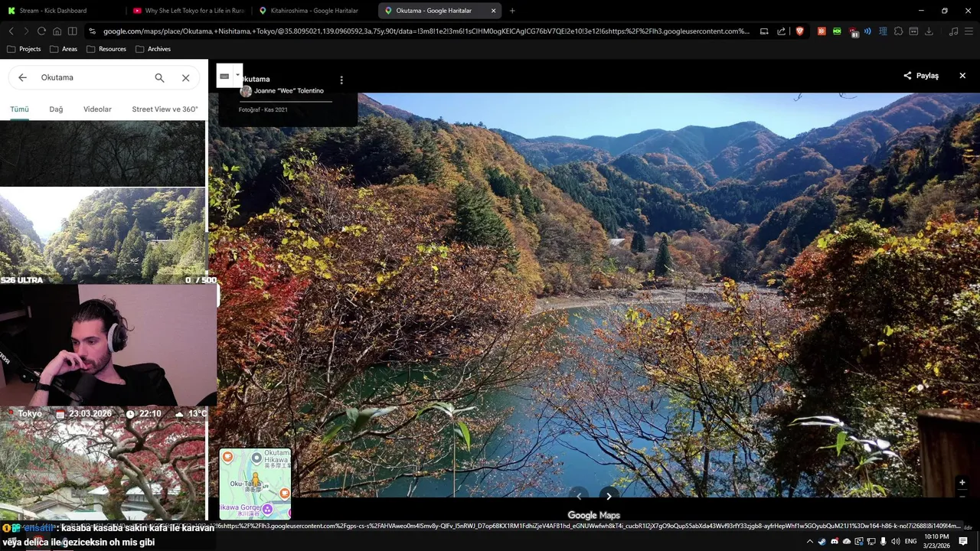980x551 pixels.
Task: Select the dark forest photo thumbnail
Action: [103, 153]
